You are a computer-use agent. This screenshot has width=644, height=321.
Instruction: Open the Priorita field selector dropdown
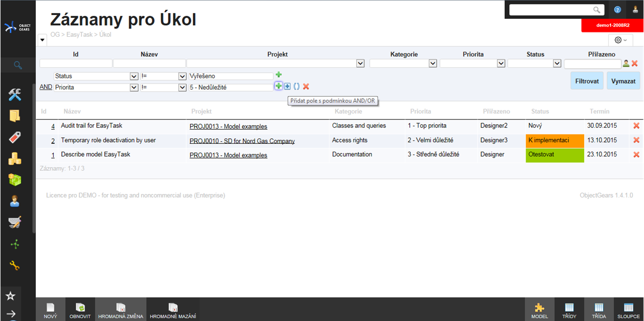click(133, 87)
